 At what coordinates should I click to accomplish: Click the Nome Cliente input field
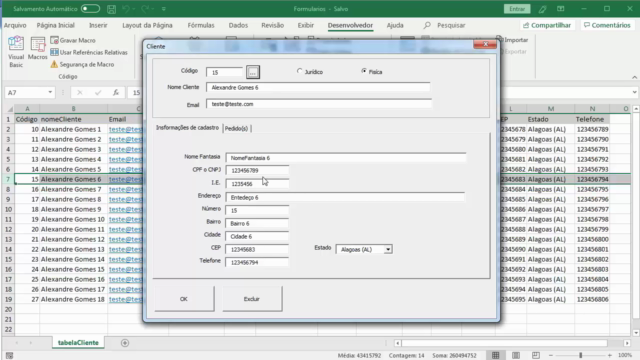click(318, 87)
